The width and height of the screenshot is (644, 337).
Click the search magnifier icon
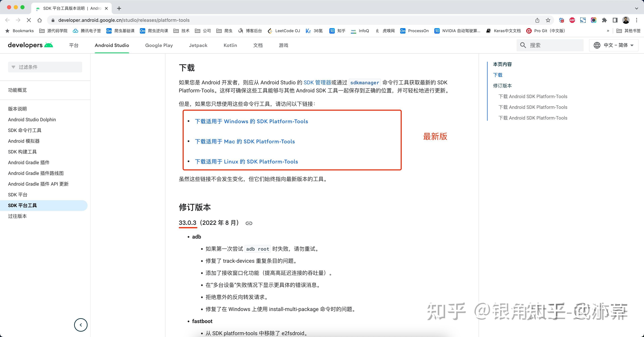(523, 45)
